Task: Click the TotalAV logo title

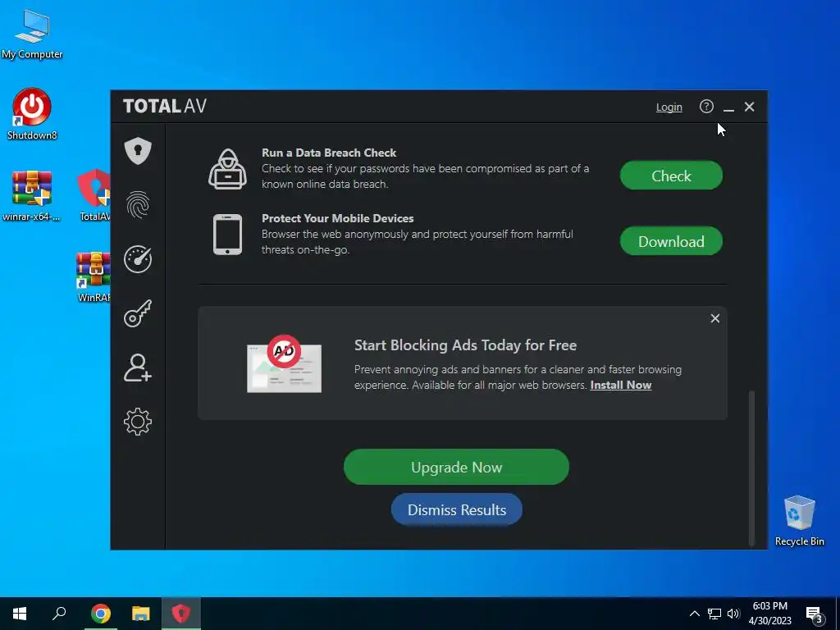Action: coord(164,106)
